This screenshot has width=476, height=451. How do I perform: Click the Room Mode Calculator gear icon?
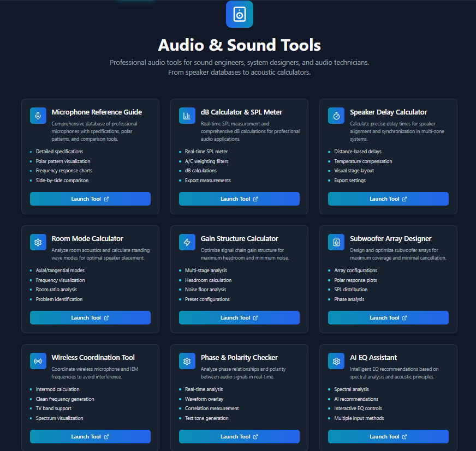click(38, 242)
